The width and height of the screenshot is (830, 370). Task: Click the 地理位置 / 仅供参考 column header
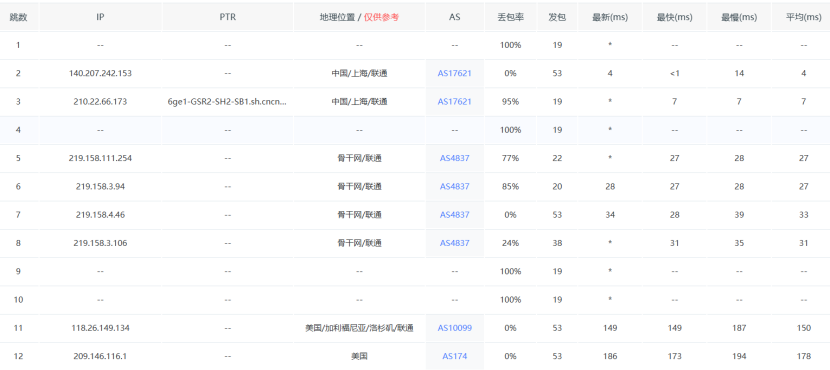pyautogui.click(x=359, y=17)
